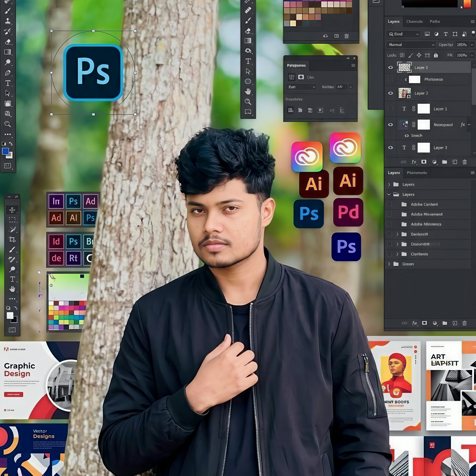Switch to the Patho tab
This screenshot has height=476, width=476.
pos(435,21)
